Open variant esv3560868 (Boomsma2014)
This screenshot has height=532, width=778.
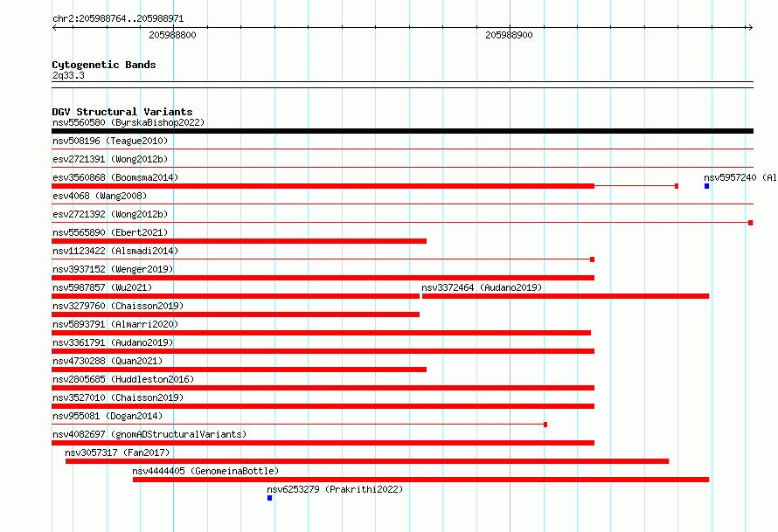pyautogui.click(x=115, y=177)
